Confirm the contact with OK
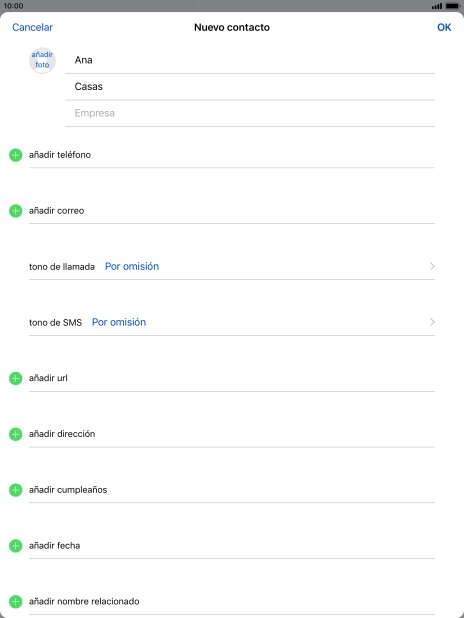Image resolution: width=464 pixels, height=618 pixels. [444, 27]
